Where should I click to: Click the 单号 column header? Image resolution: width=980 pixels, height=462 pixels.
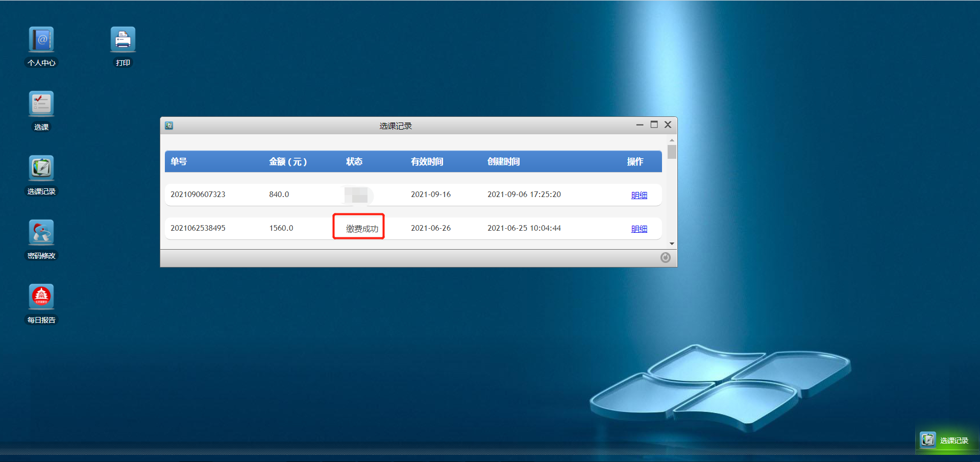[179, 162]
